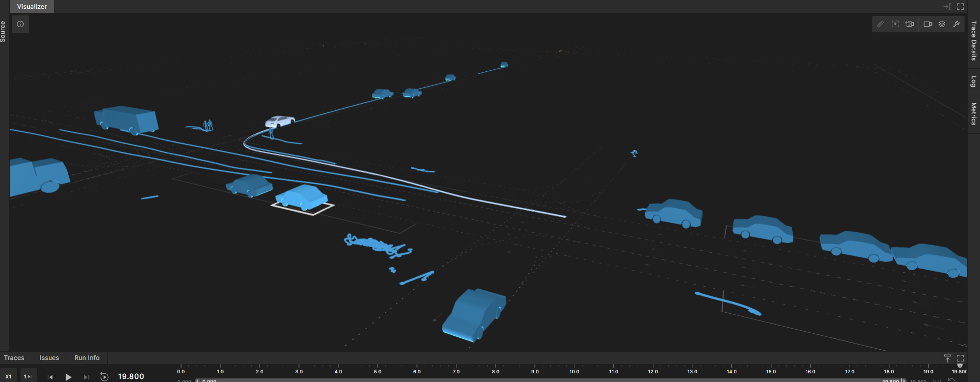Expand the Source side panel
Viewport: 980px width, 382px height.
click(x=4, y=31)
